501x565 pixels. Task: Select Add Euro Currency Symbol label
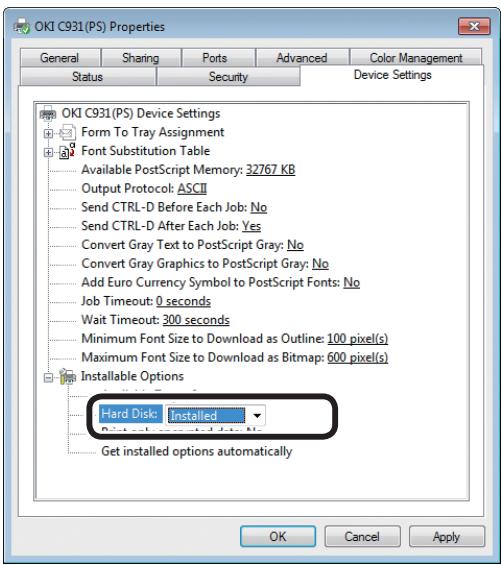(210, 282)
